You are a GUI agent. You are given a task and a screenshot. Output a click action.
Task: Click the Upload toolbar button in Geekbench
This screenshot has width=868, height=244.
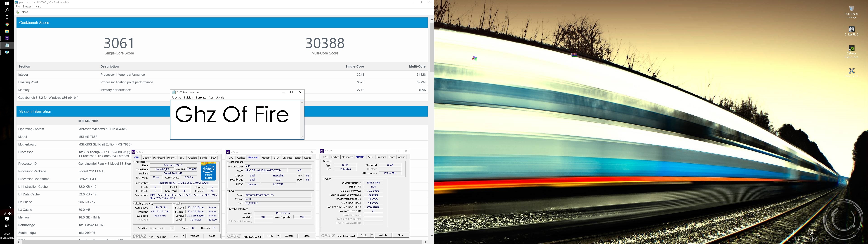[22, 12]
